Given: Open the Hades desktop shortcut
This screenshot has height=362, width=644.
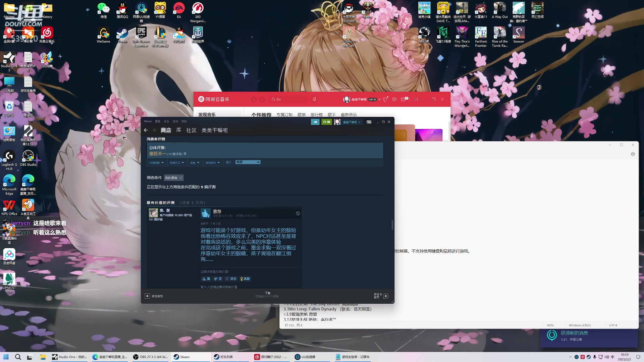Looking at the screenshot, I should tap(368, 10).
